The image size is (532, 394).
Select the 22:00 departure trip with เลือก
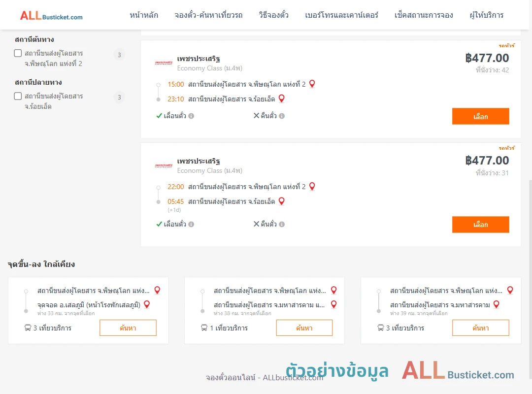[480, 224]
